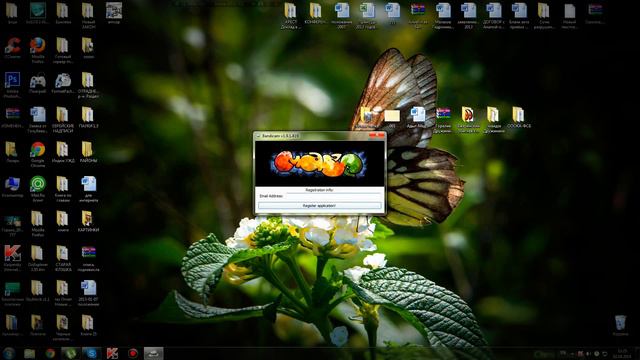Screen dimensions: 640x360
Task: Open Skype from the taskbar
Action: 91,353
